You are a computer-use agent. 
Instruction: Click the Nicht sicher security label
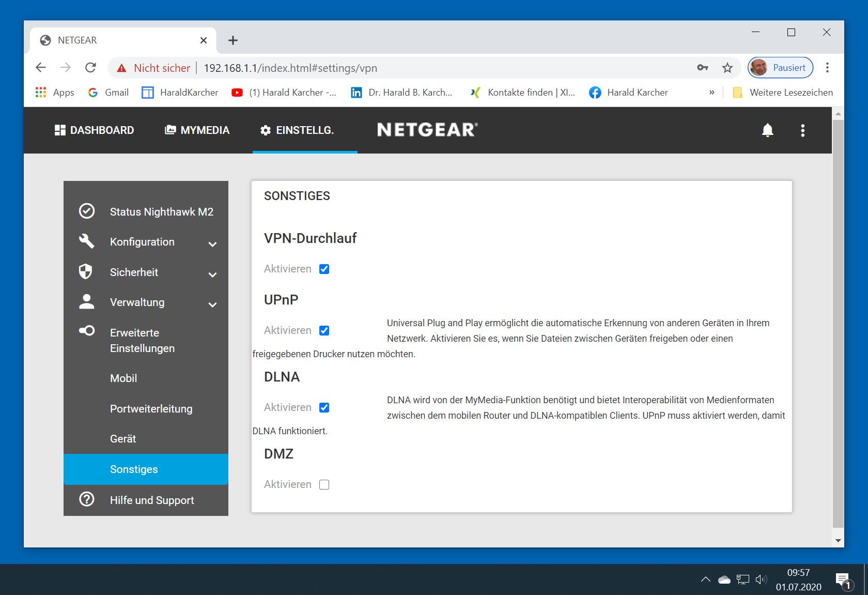tap(162, 68)
